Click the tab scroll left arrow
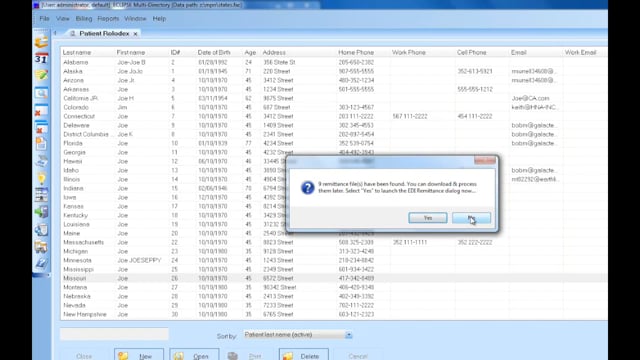Viewport: 640px width, 360px height. click(55, 33)
